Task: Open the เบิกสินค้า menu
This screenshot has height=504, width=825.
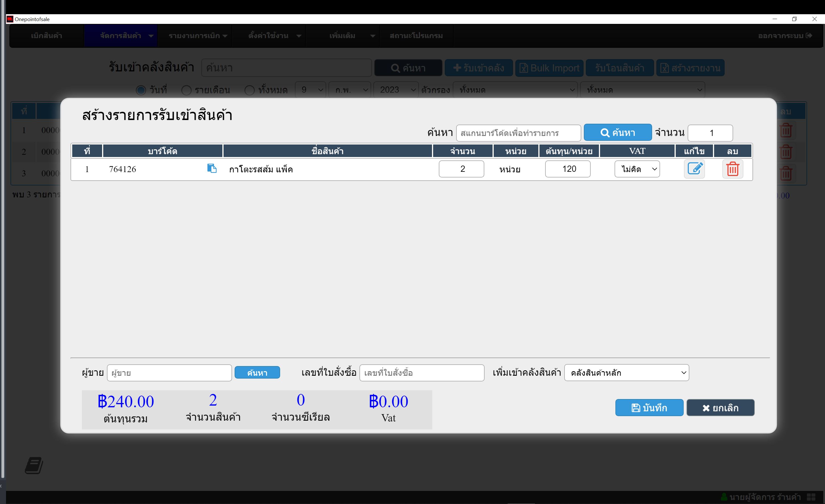Action: [x=47, y=36]
